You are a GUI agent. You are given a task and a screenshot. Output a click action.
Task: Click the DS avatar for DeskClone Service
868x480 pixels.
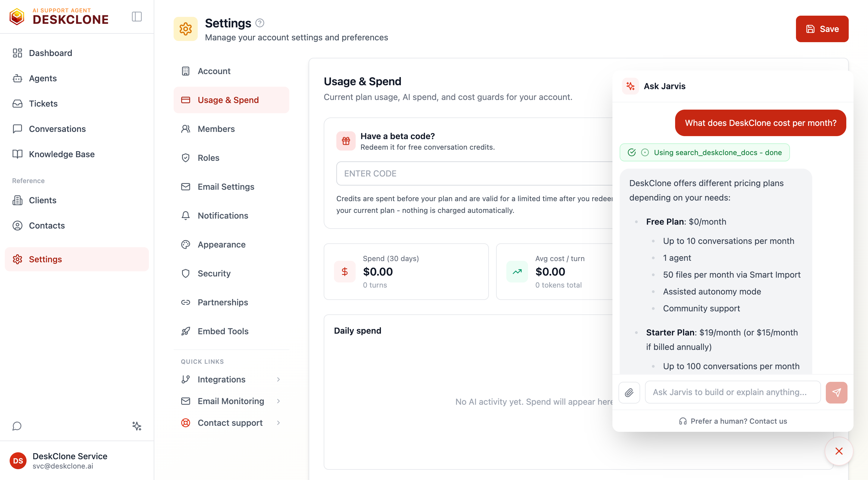coord(18,460)
